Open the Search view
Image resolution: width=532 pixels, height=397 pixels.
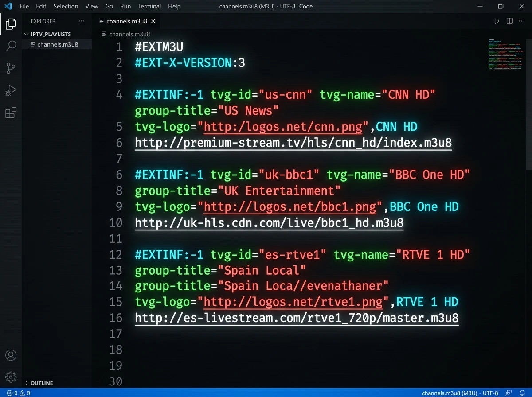pyautogui.click(x=11, y=46)
